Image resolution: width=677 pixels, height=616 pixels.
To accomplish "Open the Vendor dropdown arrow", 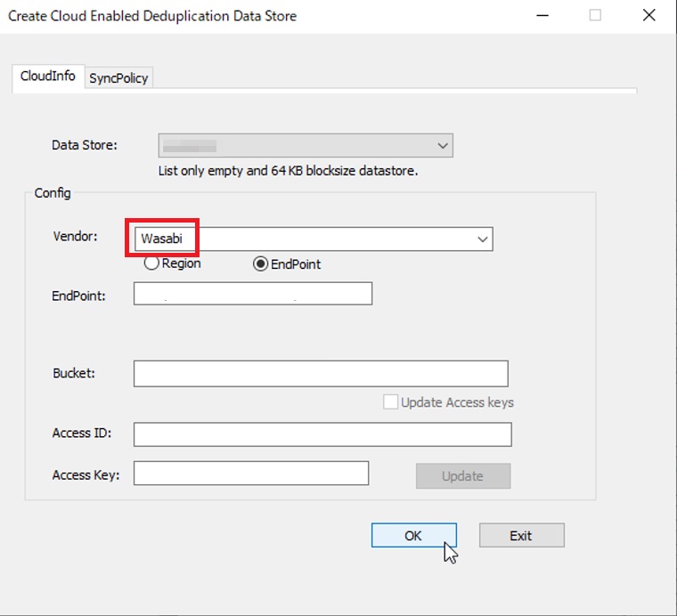I will [x=482, y=239].
